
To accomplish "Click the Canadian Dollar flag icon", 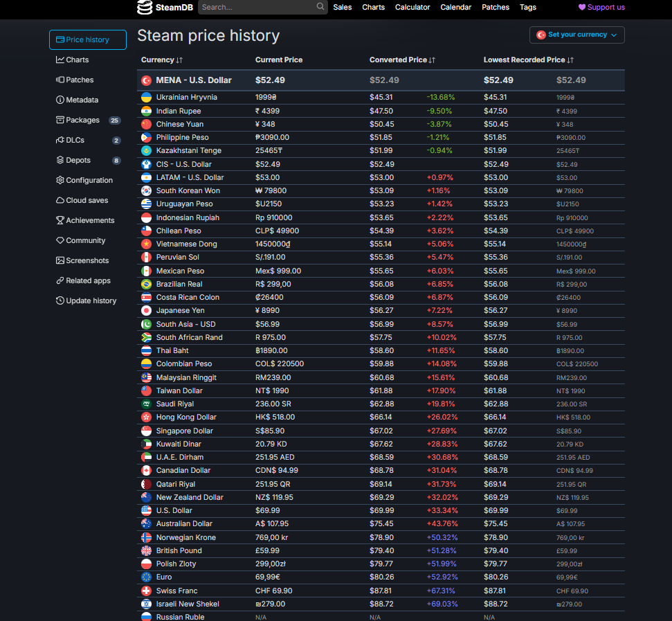I will click(x=146, y=471).
